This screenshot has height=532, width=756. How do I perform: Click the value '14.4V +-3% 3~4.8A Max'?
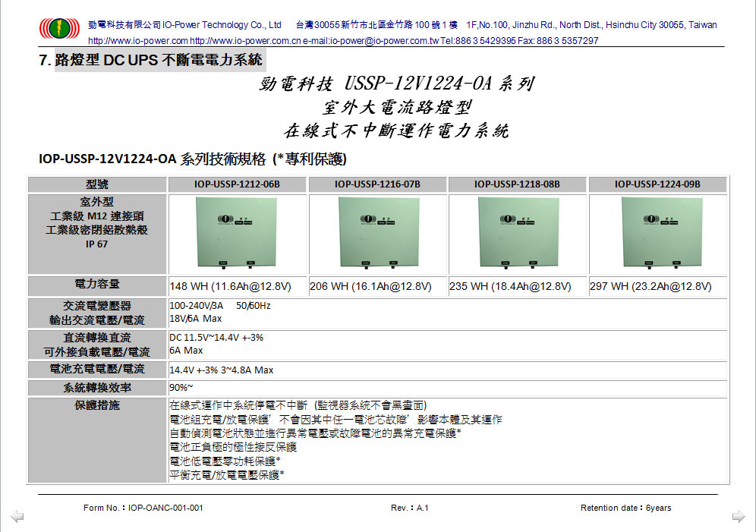[x=222, y=370]
